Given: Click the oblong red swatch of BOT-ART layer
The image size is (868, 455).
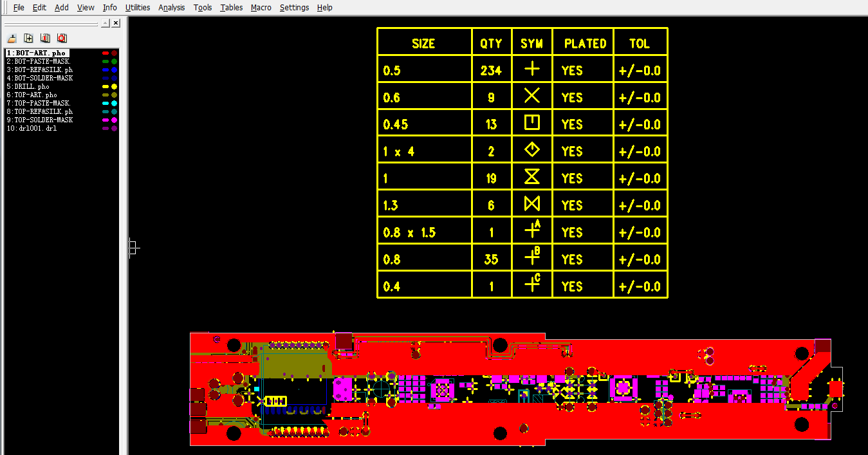Looking at the screenshot, I should [x=106, y=53].
